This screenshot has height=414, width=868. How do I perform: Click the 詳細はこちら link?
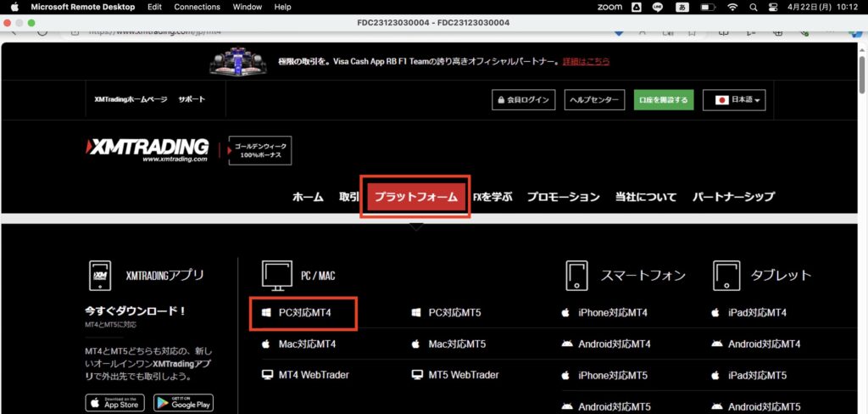tap(587, 62)
